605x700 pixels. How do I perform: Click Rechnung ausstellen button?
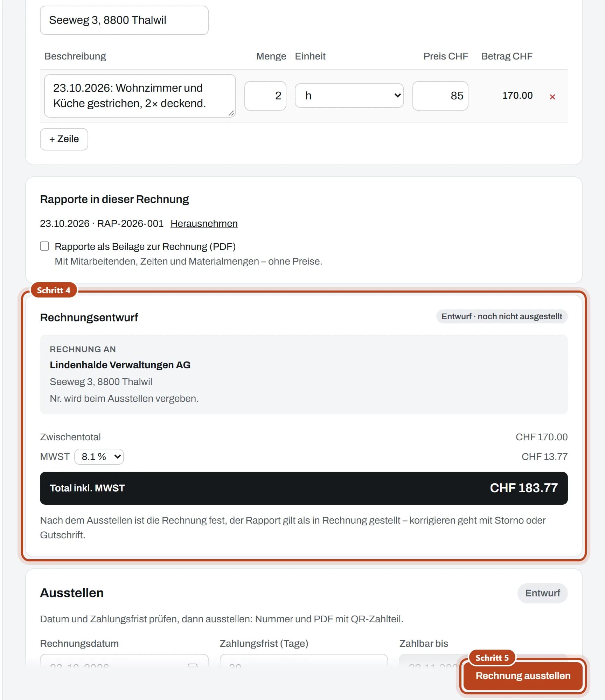(523, 675)
